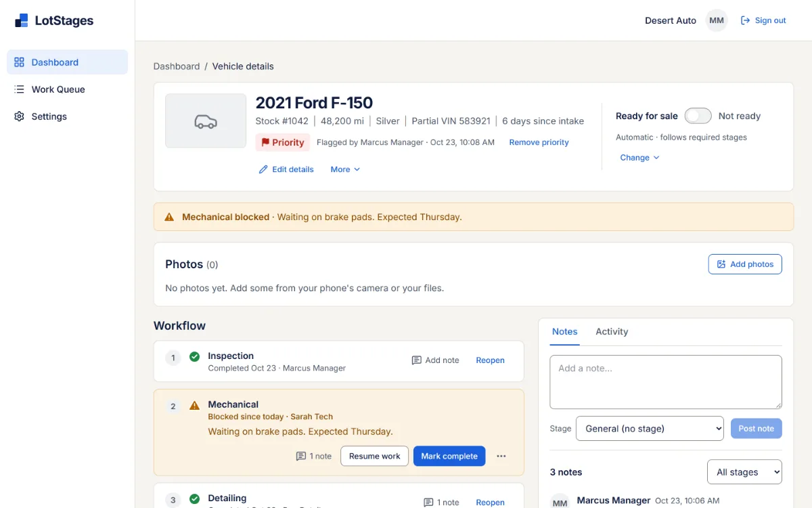
Task: Open Settings in the sidebar
Action: [x=67, y=117]
